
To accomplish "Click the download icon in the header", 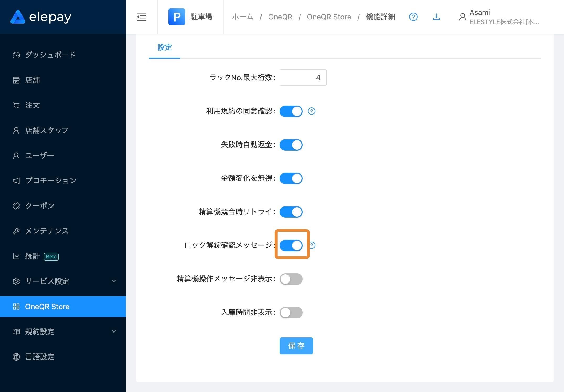I will point(436,17).
